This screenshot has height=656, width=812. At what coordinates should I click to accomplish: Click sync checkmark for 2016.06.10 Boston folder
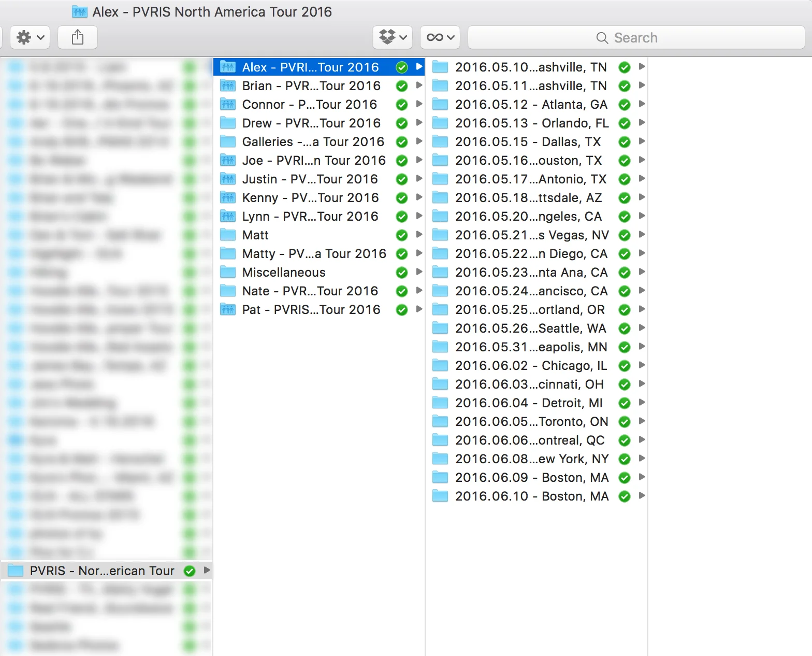click(x=625, y=496)
